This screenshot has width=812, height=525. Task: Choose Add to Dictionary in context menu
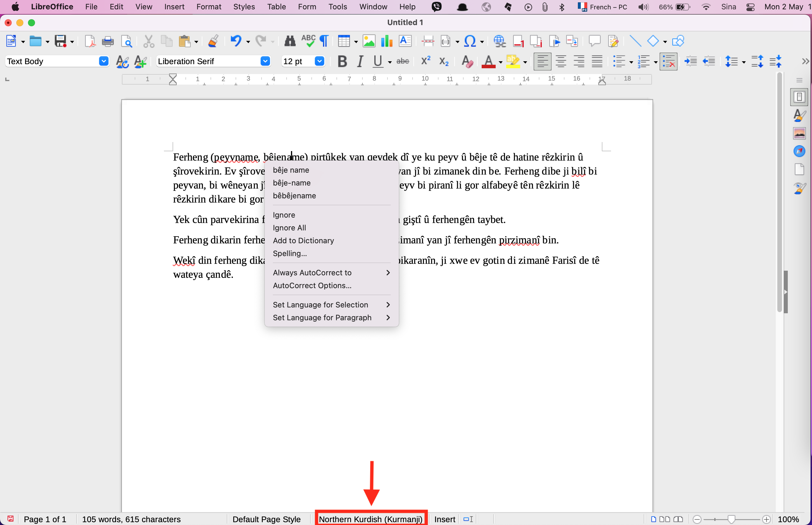(x=303, y=241)
